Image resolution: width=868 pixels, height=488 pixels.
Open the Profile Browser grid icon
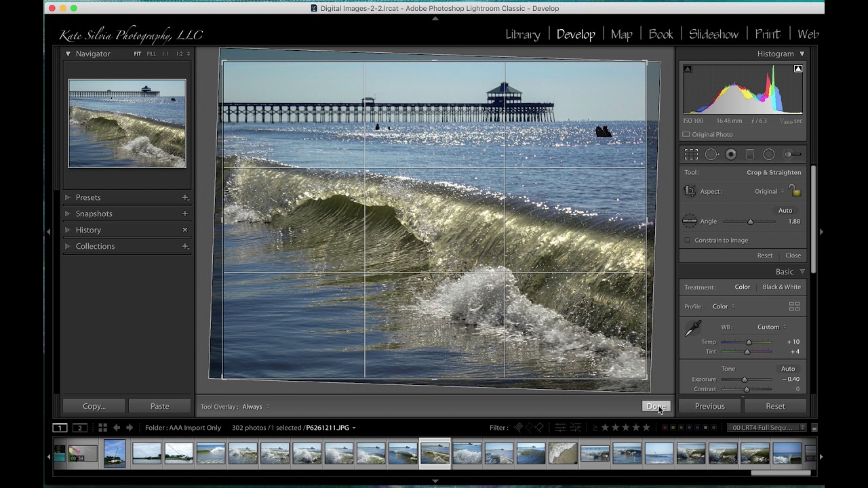[794, 306]
